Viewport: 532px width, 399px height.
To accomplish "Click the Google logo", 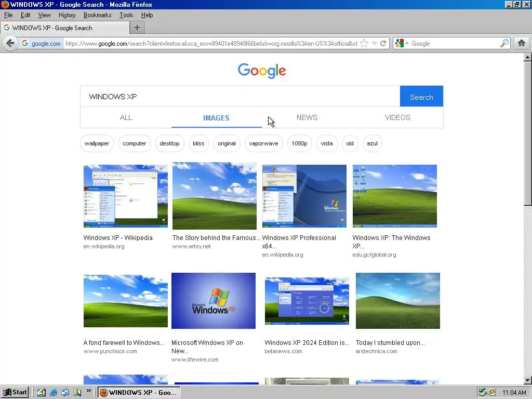I will pos(262,71).
